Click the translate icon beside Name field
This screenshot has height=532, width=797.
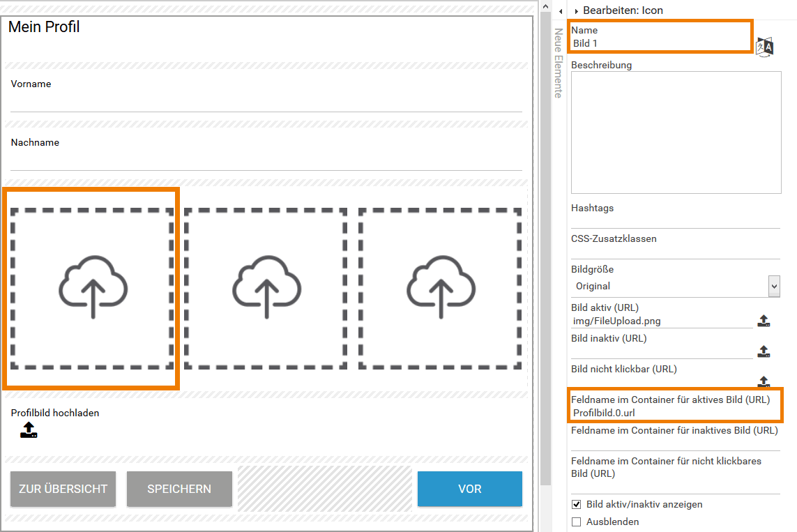766,47
